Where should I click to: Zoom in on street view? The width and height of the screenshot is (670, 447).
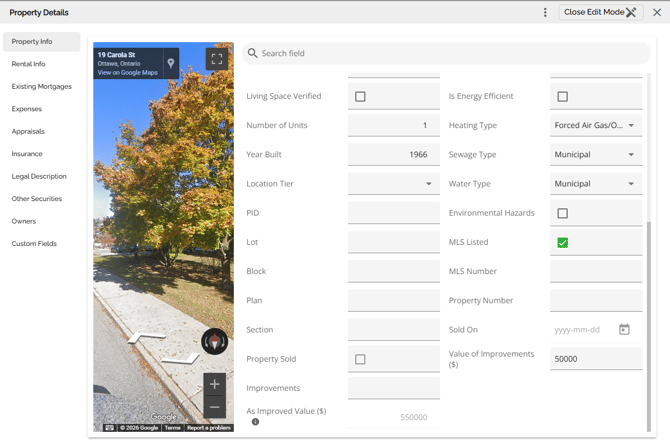(x=214, y=384)
